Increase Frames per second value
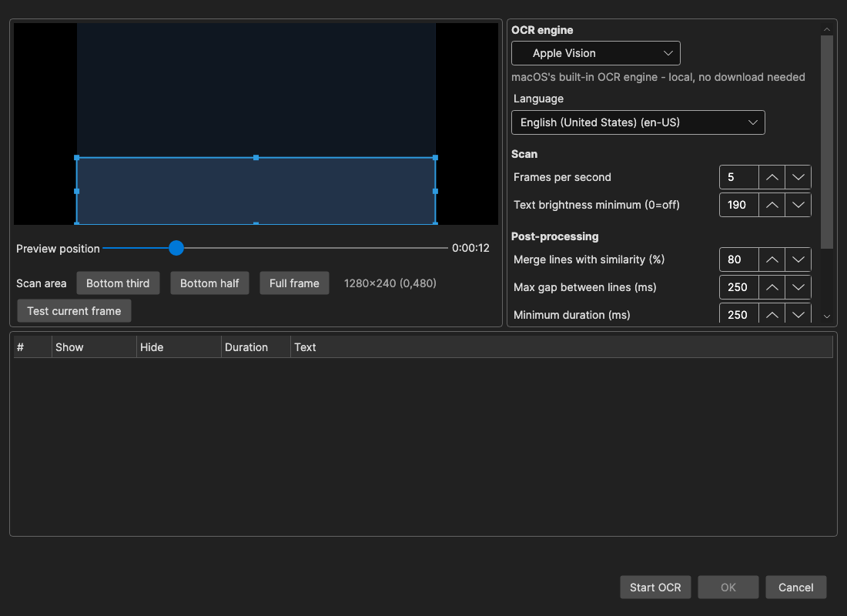The height and width of the screenshot is (616, 847). tap(772, 177)
